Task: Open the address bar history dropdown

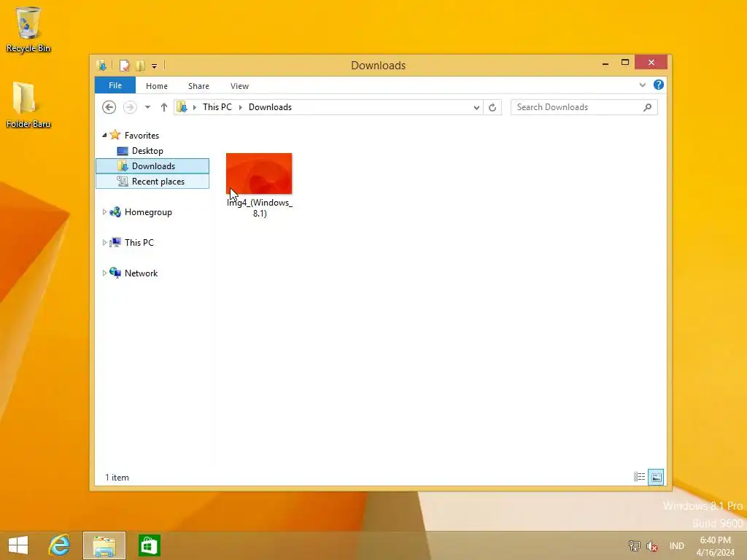Action: pos(476,108)
